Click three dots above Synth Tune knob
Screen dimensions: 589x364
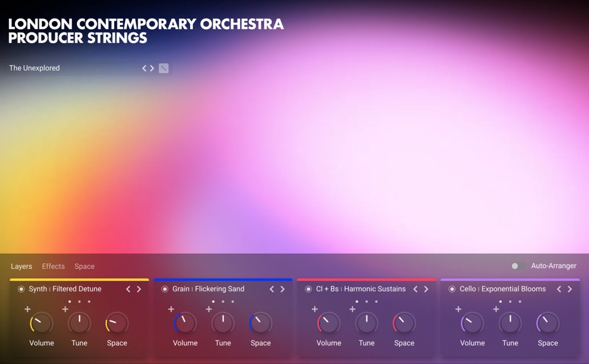point(79,302)
